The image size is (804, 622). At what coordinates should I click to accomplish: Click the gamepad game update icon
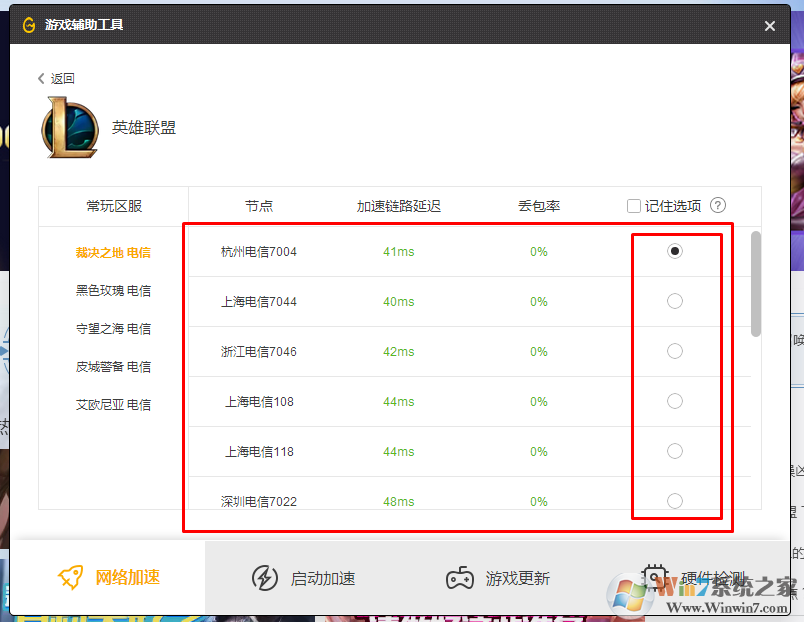coord(459,578)
